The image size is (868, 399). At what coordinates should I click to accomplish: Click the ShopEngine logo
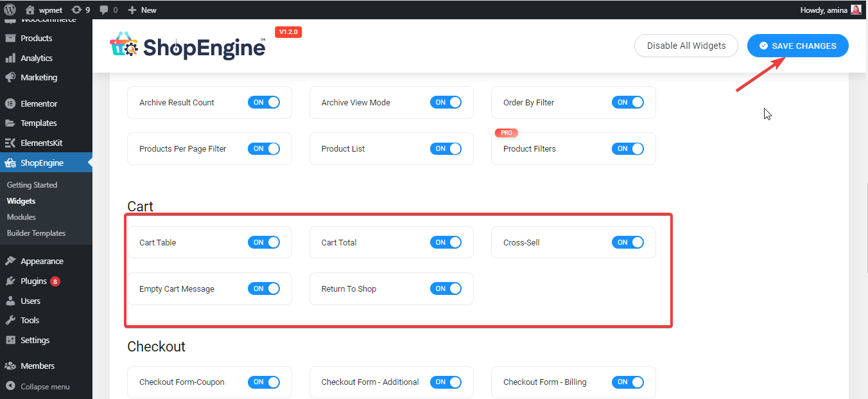pyautogui.click(x=187, y=46)
